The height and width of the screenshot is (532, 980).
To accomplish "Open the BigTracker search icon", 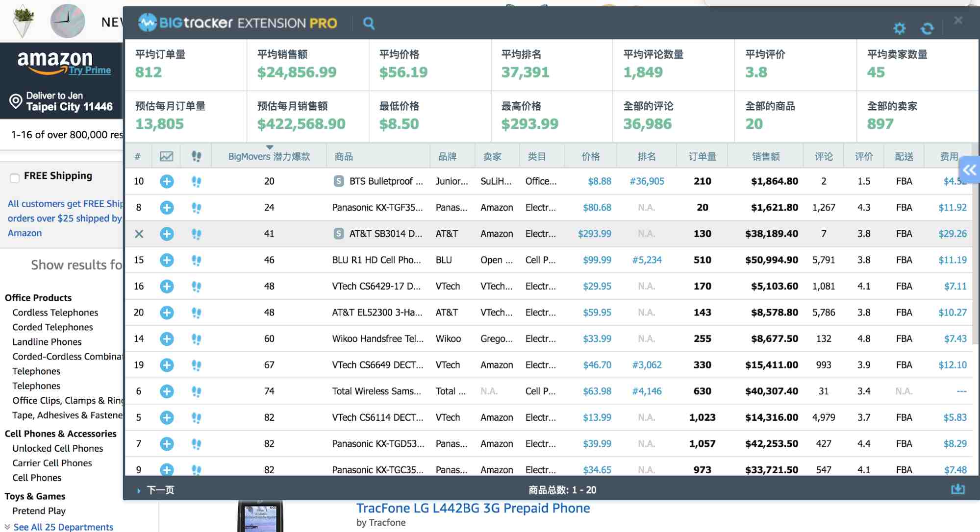I will tap(369, 23).
